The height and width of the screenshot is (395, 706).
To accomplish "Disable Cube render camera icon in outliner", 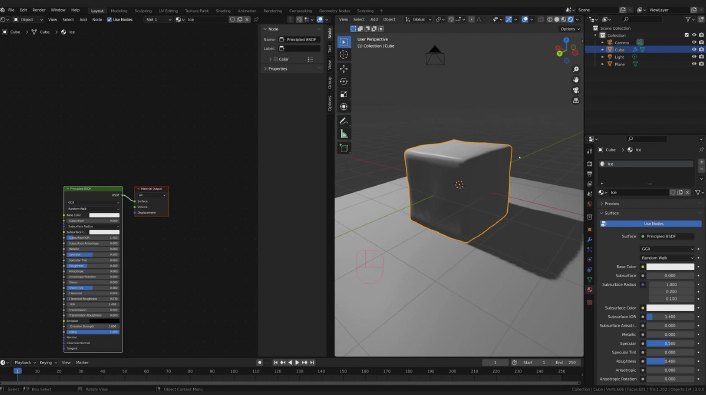I will pyautogui.click(x=701, y=50).
